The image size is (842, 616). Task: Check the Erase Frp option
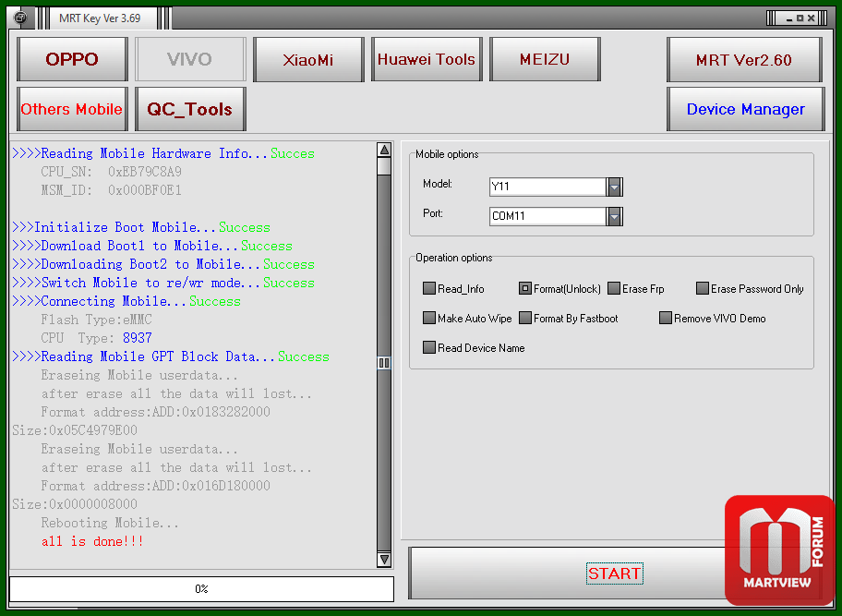click(x=614, y=289)
